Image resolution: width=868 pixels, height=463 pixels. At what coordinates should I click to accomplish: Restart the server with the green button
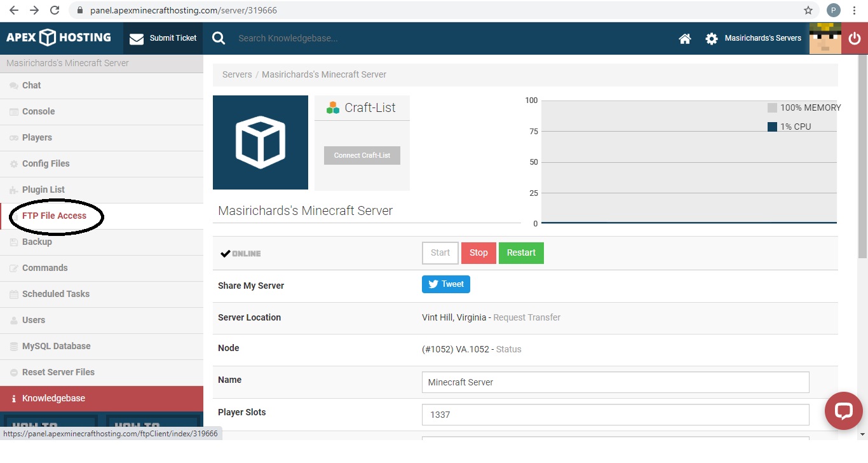tap(521, 252)
